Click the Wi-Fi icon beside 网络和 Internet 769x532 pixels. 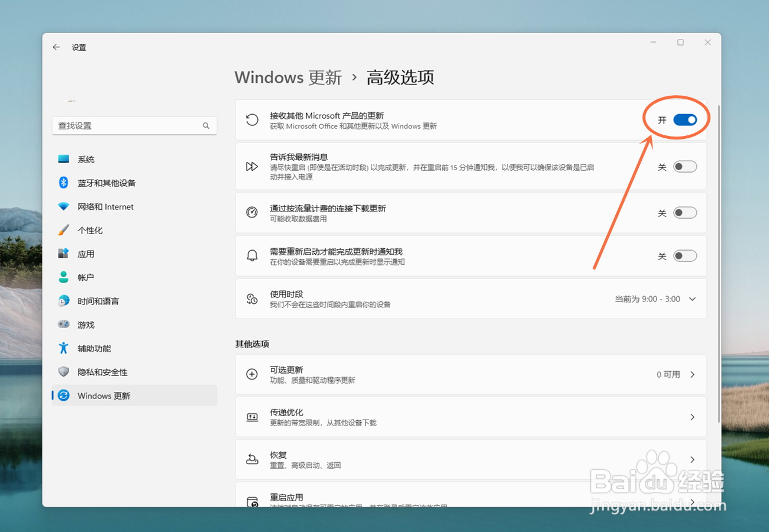pos(64,207)
